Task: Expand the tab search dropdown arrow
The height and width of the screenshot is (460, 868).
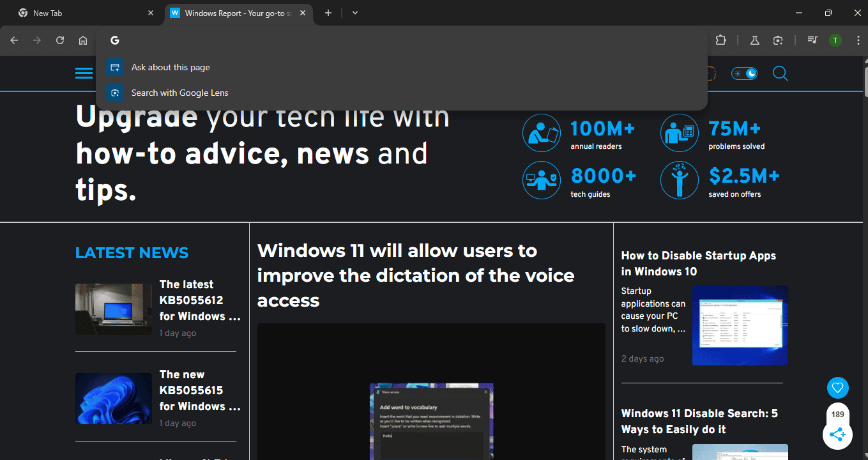Action: (355, 13)
